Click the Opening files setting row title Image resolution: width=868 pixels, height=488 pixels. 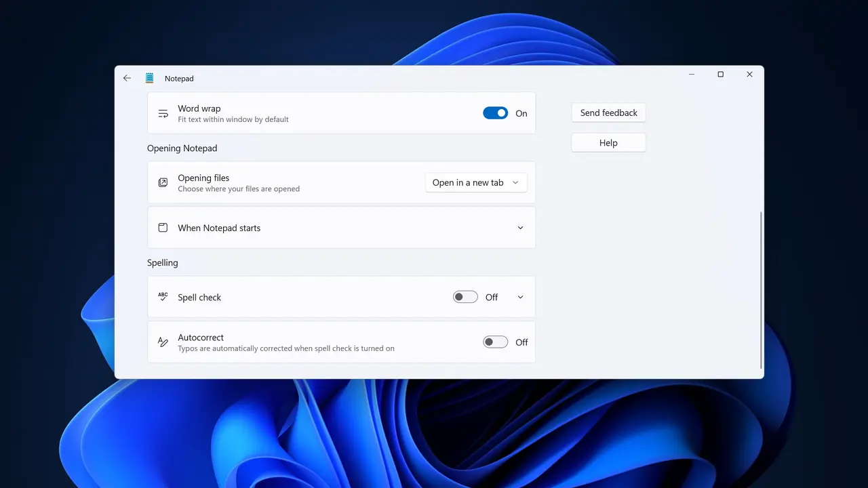(203, 178)
